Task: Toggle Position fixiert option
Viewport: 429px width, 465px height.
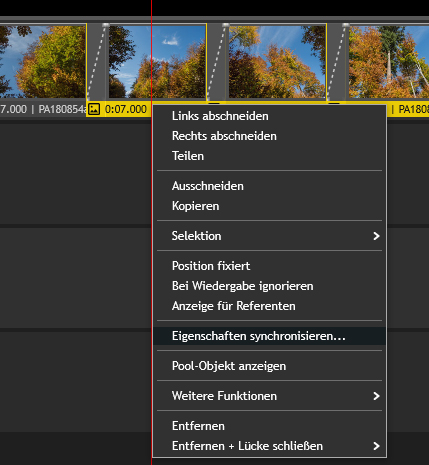Action: 269,266
